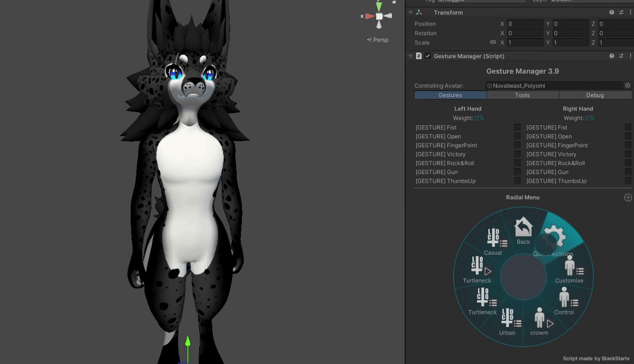Screen dimensions: 634x364
Task: Toggle the Persp projection label
Action: click(x=378, y=40)
